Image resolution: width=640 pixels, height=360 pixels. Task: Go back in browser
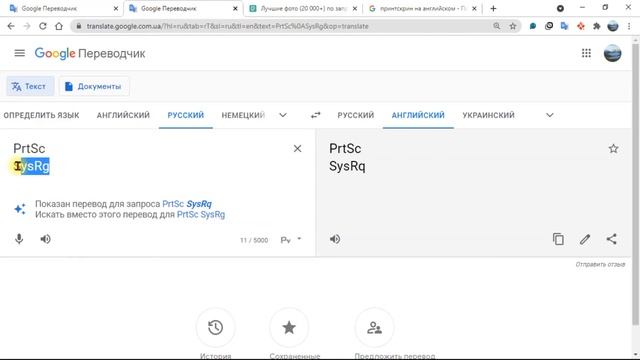click(x=11, y=26)
